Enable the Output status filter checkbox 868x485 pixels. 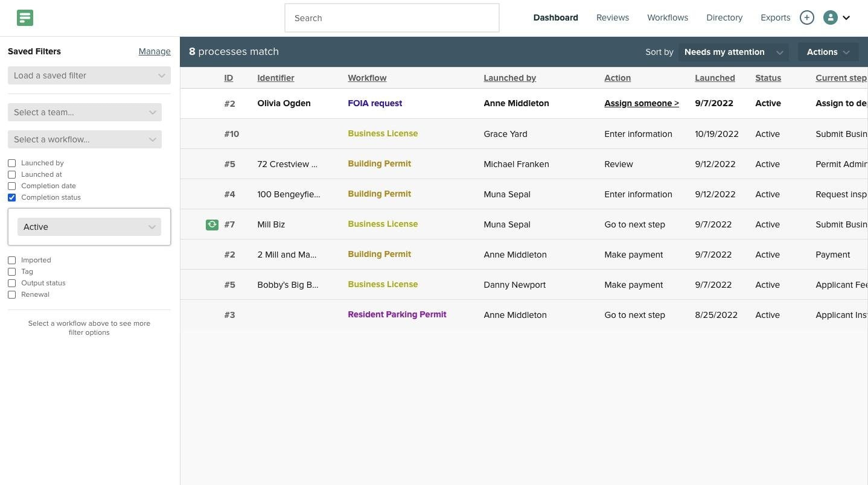click(11, 283)
